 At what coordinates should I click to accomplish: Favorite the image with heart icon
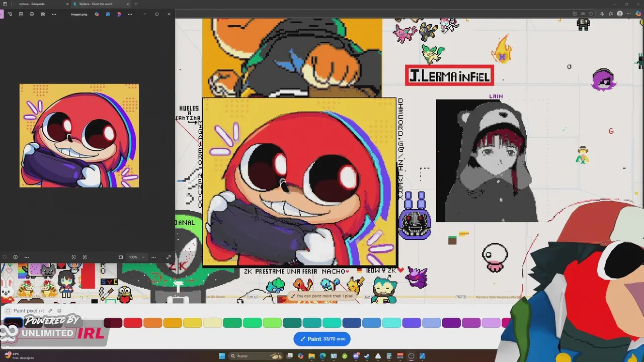click(5, 257)
